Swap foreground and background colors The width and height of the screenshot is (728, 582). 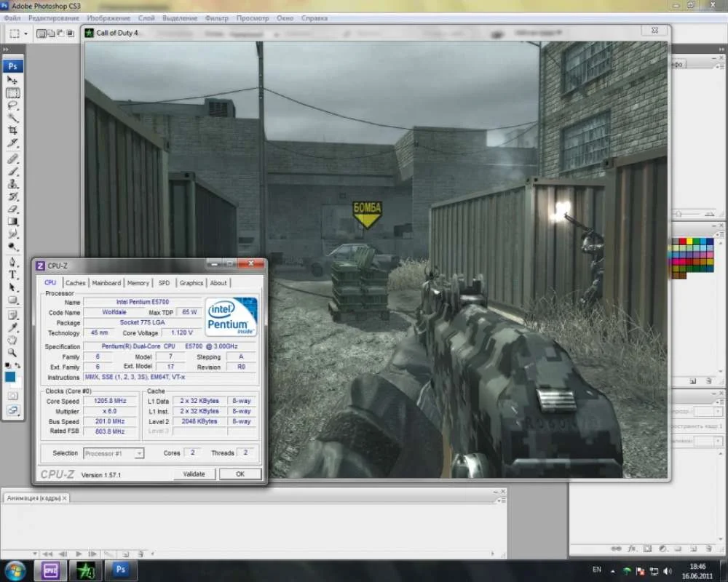[x=17, y=366]
